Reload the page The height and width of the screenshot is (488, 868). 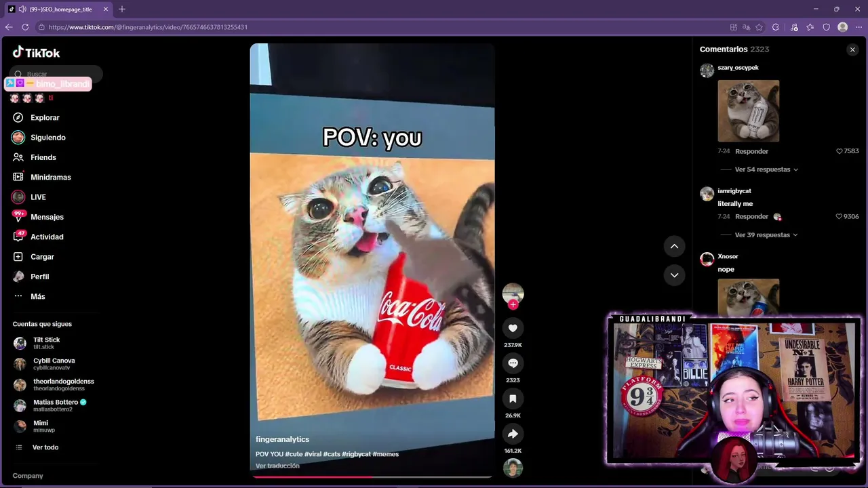click(25, 27)
